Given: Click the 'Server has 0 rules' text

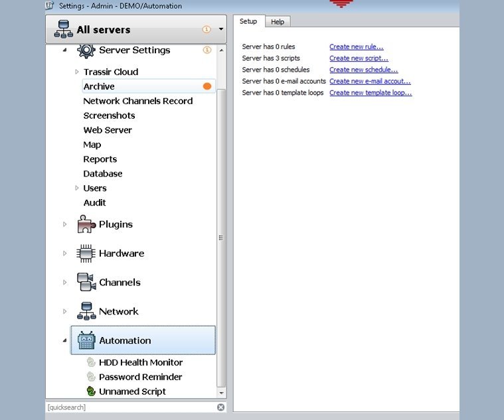Looking at the screenshot, I should 268,46.
